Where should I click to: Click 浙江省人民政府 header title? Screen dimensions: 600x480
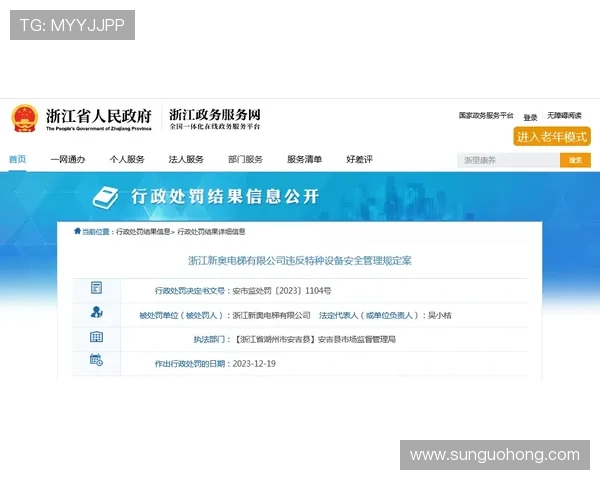tap(99, 116)
